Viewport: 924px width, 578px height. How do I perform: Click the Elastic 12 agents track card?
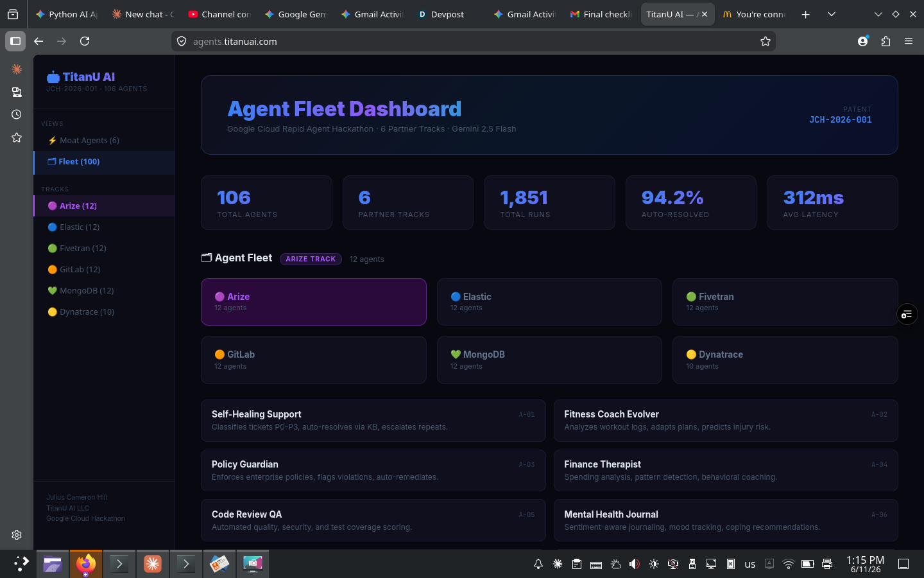pos(549,302)
